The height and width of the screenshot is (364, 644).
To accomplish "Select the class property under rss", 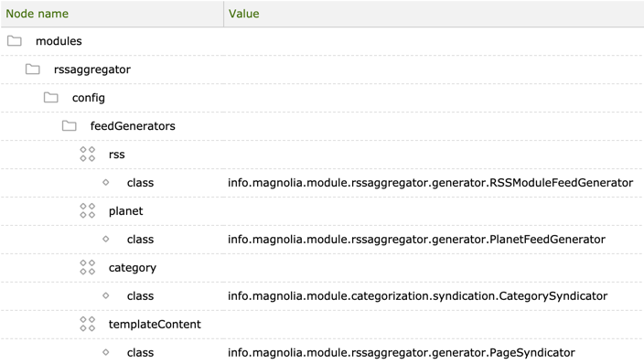I will point(140,183).
